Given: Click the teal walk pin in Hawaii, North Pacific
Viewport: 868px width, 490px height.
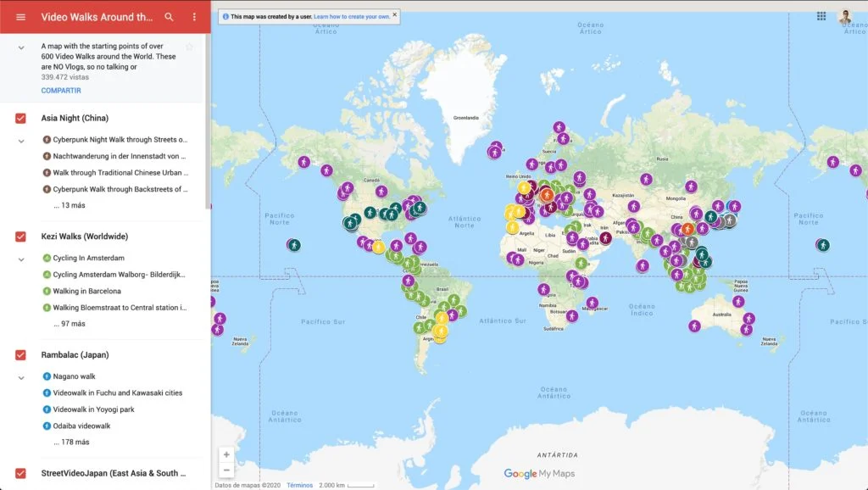Looking at the screenshot, I should [x=294, y=245].
